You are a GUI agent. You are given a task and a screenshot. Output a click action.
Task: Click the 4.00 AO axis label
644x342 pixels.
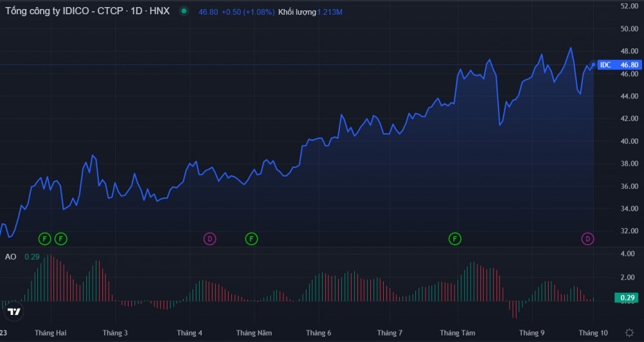click(x=627, y=254)
